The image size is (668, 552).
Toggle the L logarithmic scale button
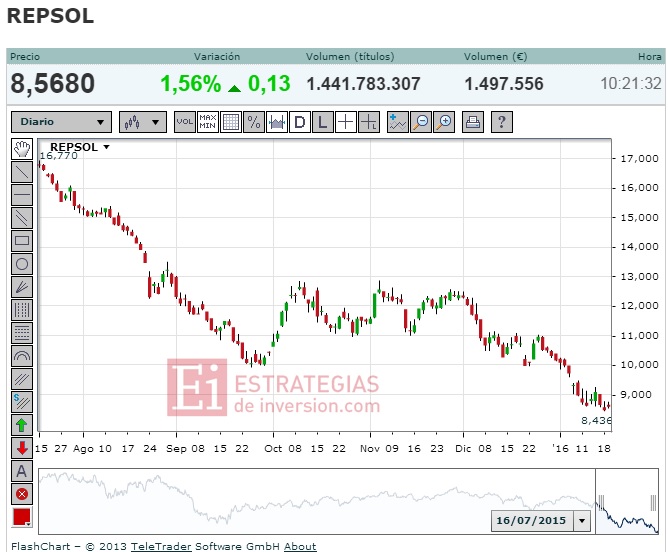pos(322,122)
